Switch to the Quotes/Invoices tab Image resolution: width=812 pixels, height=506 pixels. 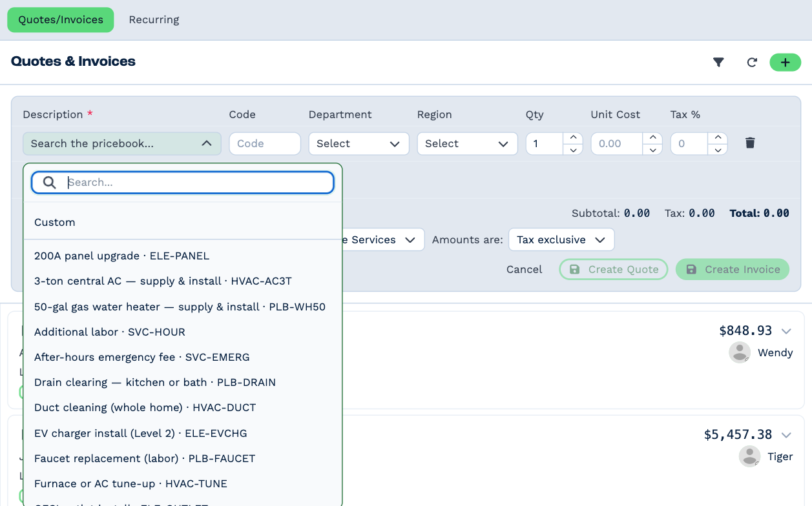(61, 20)
